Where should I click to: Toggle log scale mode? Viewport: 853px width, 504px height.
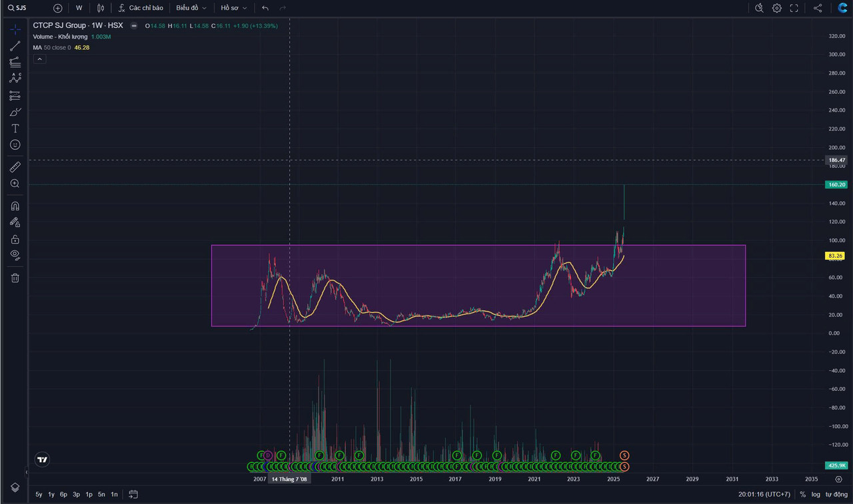(x=815, y=494)
